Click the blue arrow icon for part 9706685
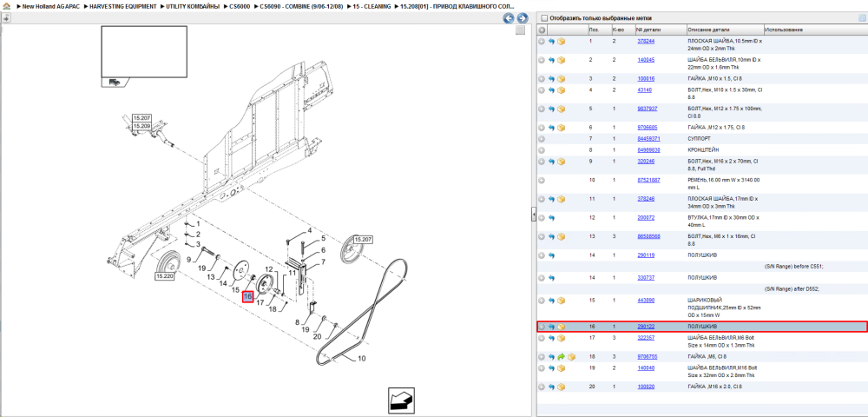The width and height of the screenshot is (868, 417). pyautogui.click(x=551, y=128)
